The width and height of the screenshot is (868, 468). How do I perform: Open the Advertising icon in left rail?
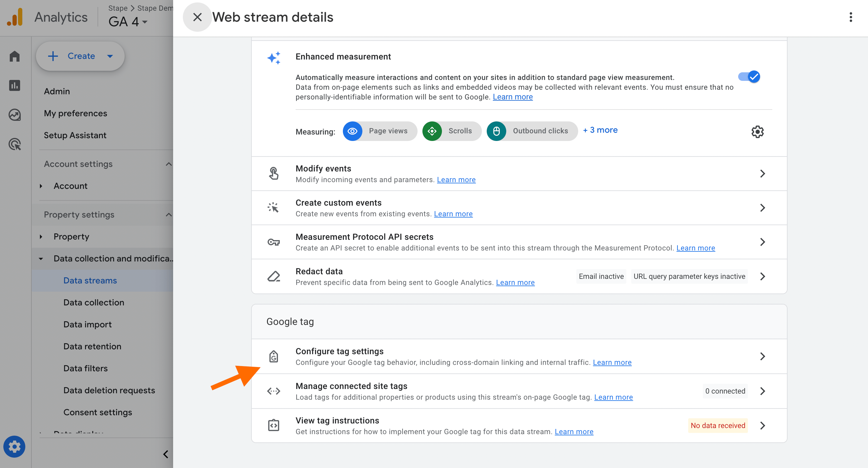pyautogui.click(x=15, y=144)
